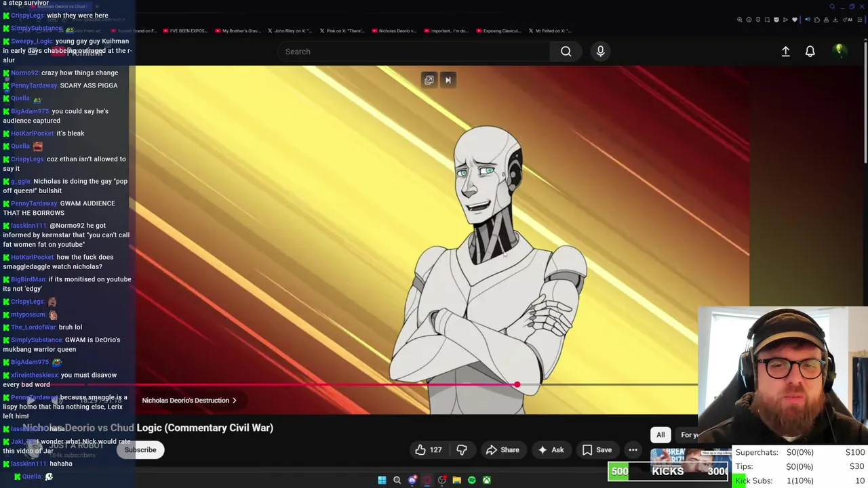This screenshot has width=868, height=488.
Task: Switch to the My Brother's Grav... tab
Action: click(237, 30)
